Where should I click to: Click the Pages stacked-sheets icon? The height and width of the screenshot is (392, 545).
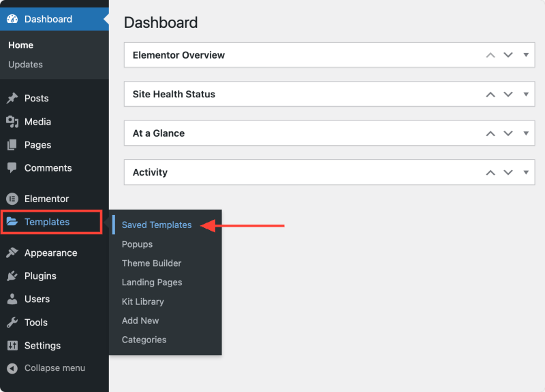(x=12, y=145)
